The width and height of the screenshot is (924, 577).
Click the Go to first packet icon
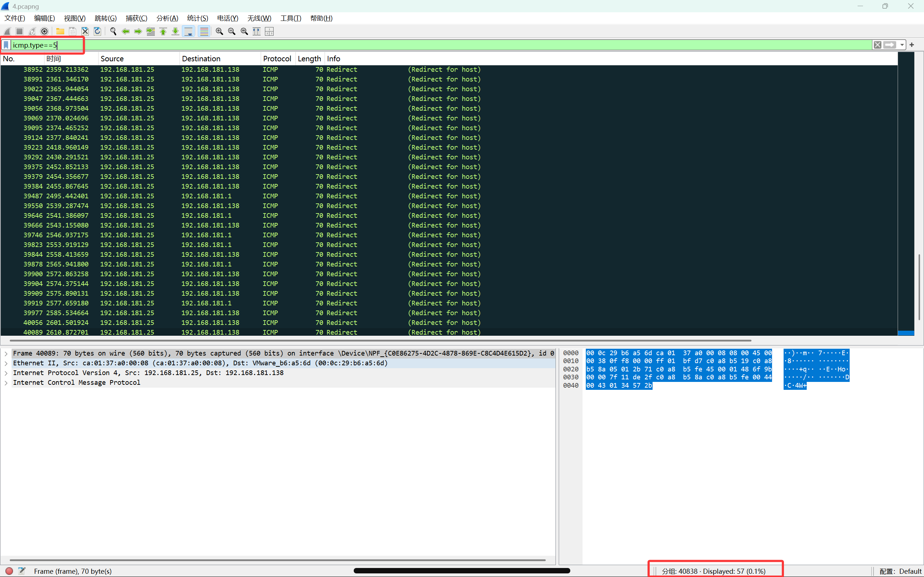pos(163,31)
